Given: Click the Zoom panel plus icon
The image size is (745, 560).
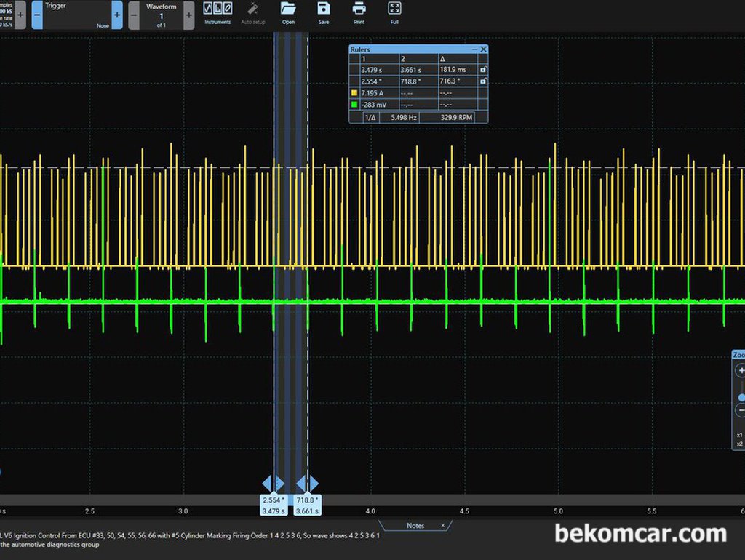Looking at the screenshot, I should (x=740, y=370).
